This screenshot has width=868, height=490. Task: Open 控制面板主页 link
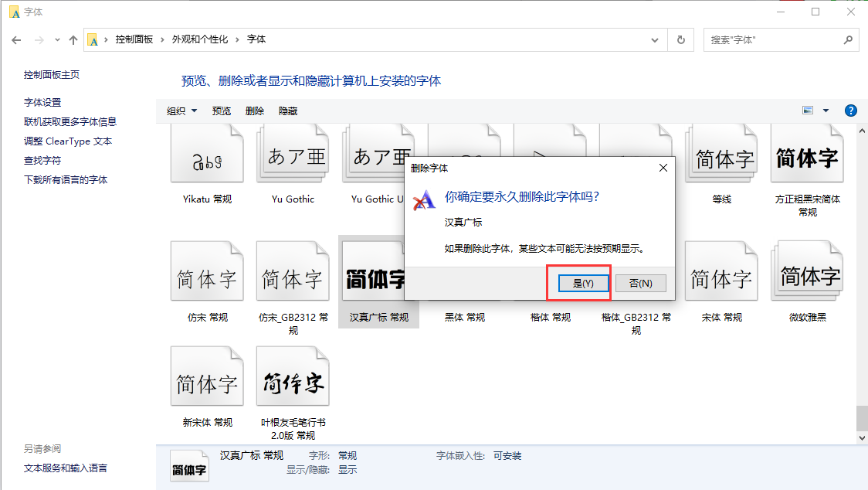coord(52,75)
